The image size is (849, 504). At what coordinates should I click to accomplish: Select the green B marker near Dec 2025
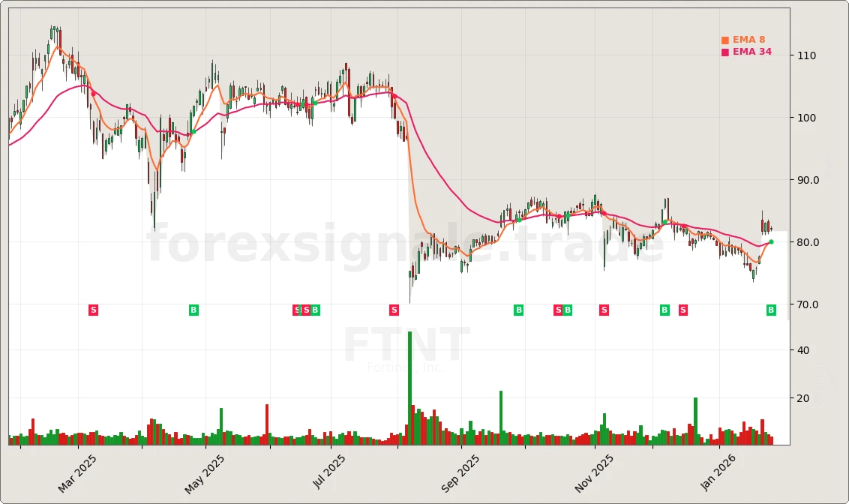coord(664,309)
